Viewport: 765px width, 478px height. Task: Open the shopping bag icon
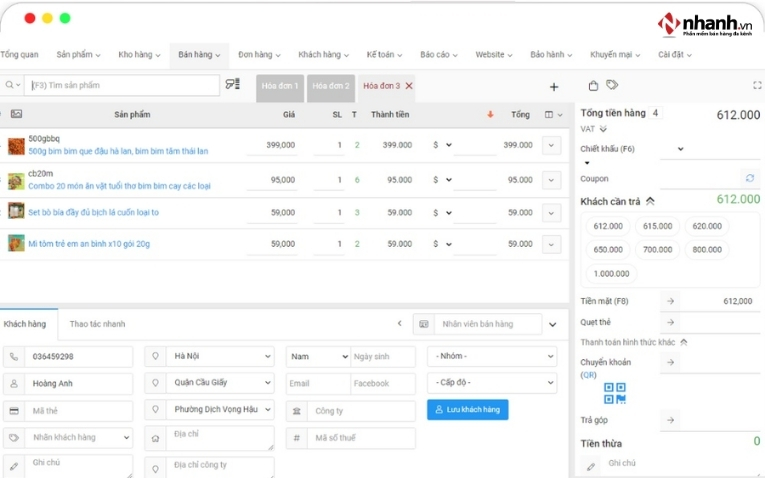point(593,85)
